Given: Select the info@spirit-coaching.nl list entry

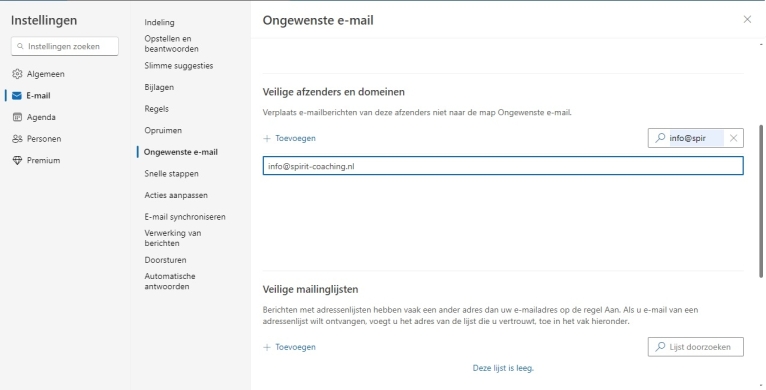Looking at the screenshot, I should click(x=503, y=166).
